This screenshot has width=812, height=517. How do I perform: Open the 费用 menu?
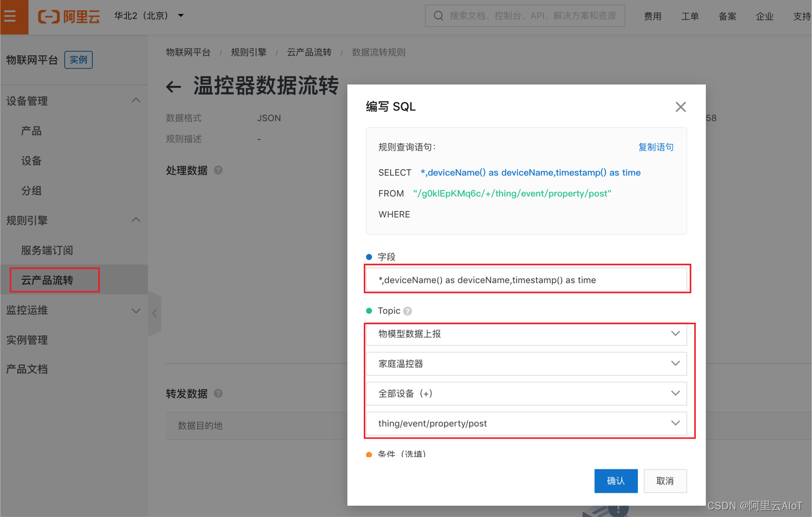pyautogui.click(x=653, y=16)
